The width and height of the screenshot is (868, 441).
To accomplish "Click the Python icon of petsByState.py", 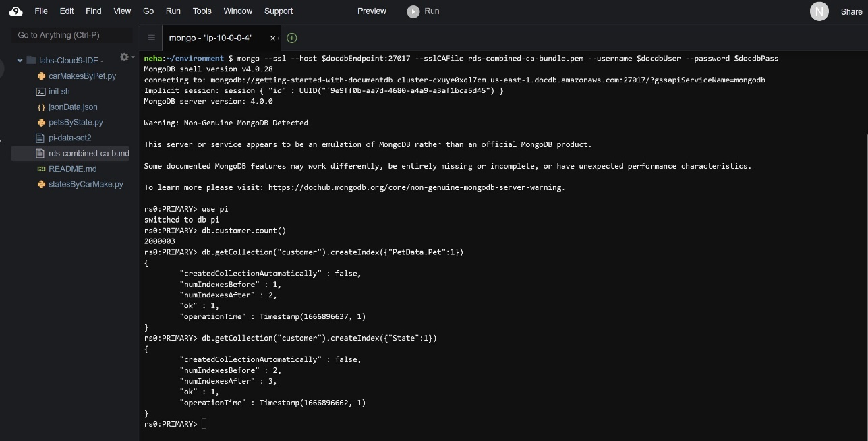I will click(x=41, y=123).
